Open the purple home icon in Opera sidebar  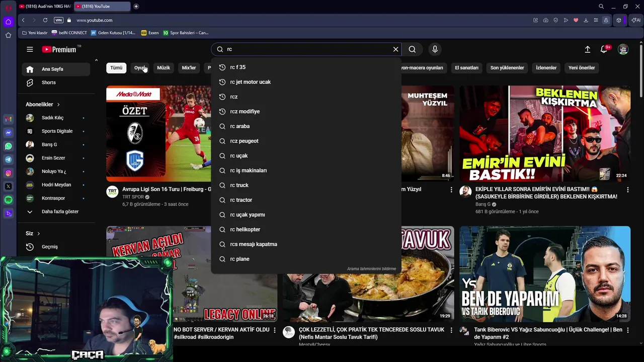click(x=8, y=22)
